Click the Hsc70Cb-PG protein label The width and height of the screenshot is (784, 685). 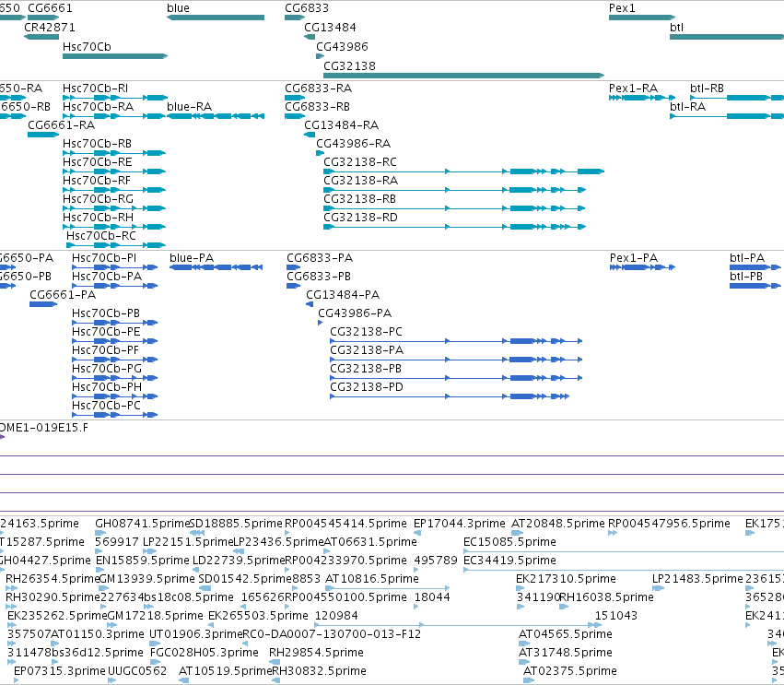(x=107, y=369)
